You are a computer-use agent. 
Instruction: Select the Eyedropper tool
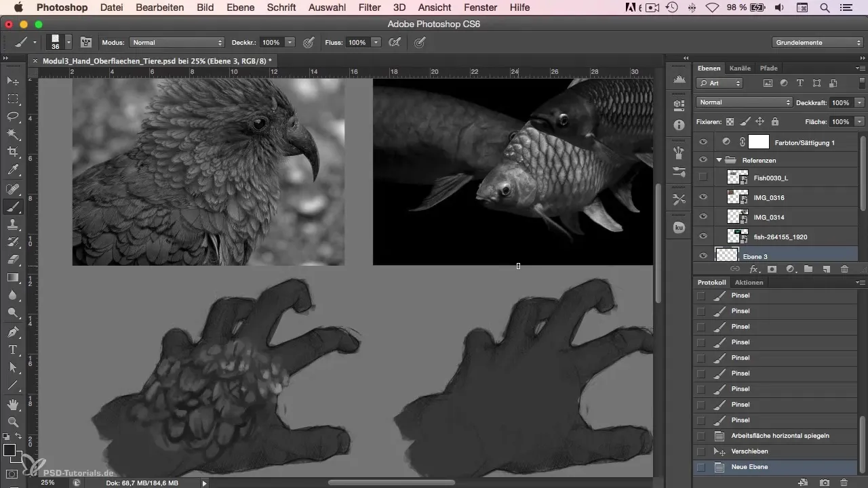click(x=13, y=169)
